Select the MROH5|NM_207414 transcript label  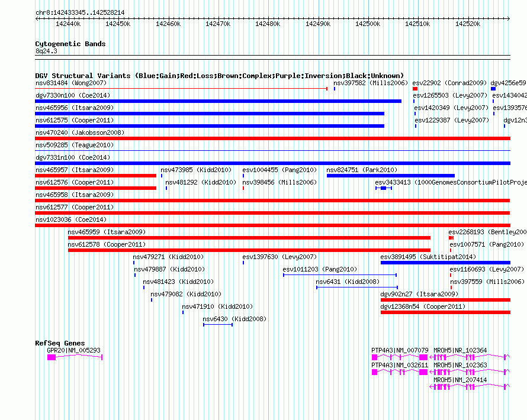click(x=460, y=380)
